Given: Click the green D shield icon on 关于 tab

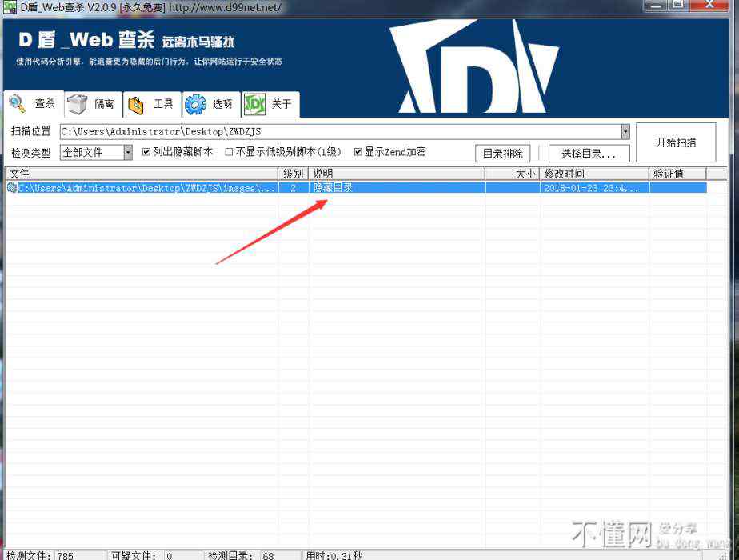Looking at the screenshot, I should [x=254, y=104].
